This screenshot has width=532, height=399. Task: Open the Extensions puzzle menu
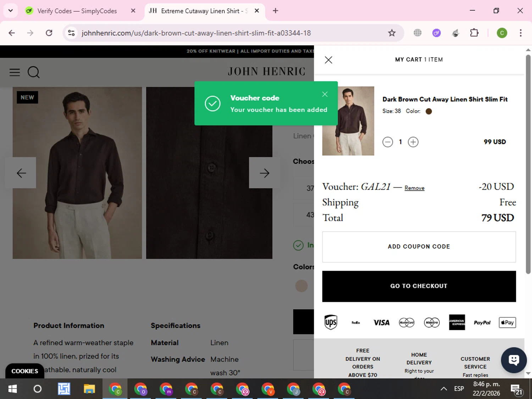pyautogui.click(x=474, y=33)
